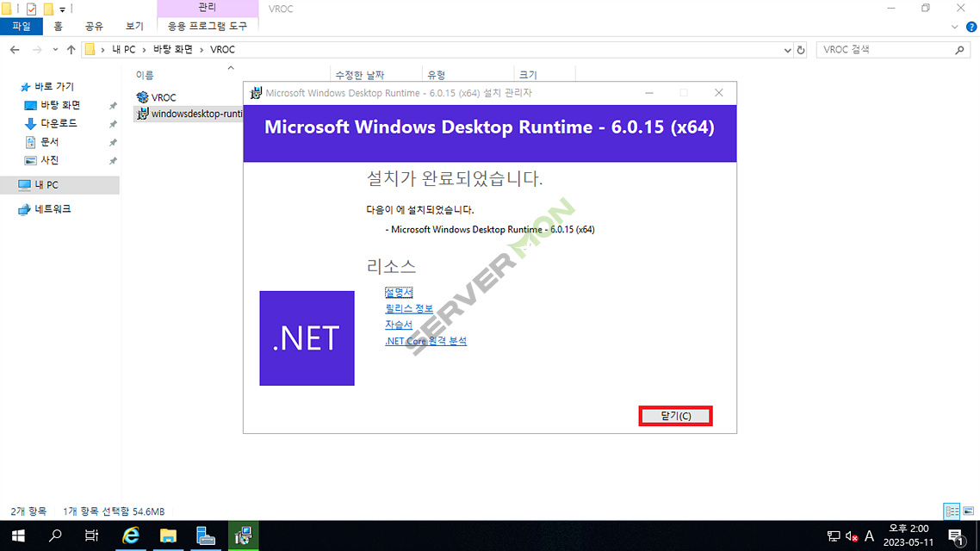This screenshot has height=551, width=980.
Task: Click the properties checkmark quick access icon
Action: click(31, 9)
